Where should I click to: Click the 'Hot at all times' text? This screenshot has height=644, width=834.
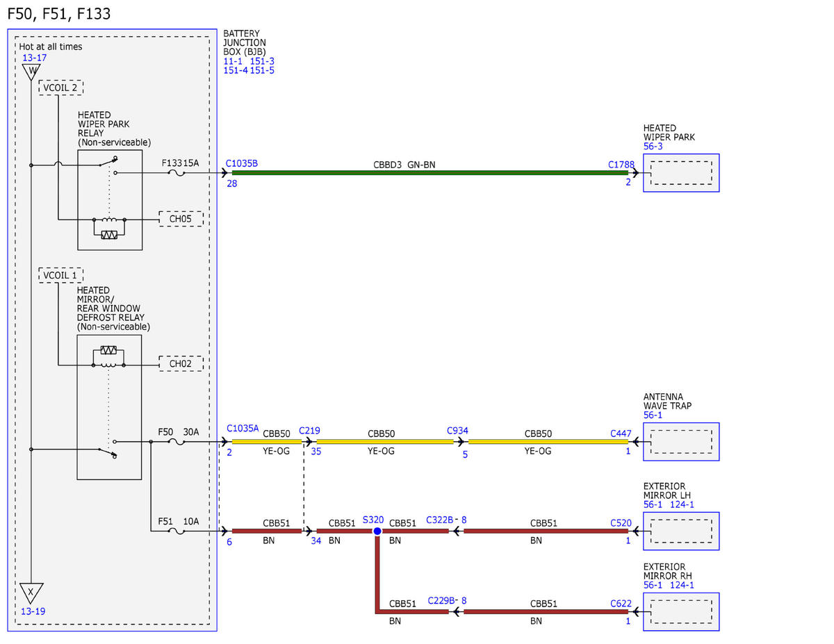click(51, 47)
